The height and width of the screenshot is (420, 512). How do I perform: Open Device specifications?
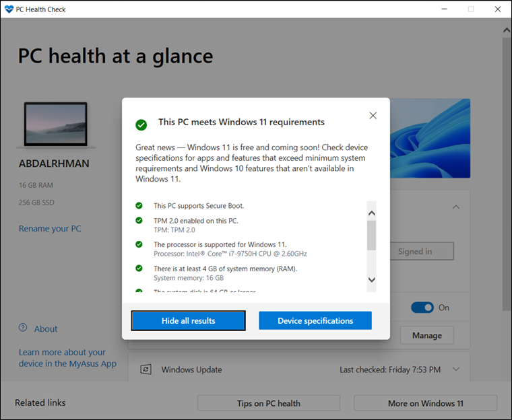(x=315, y=321)
